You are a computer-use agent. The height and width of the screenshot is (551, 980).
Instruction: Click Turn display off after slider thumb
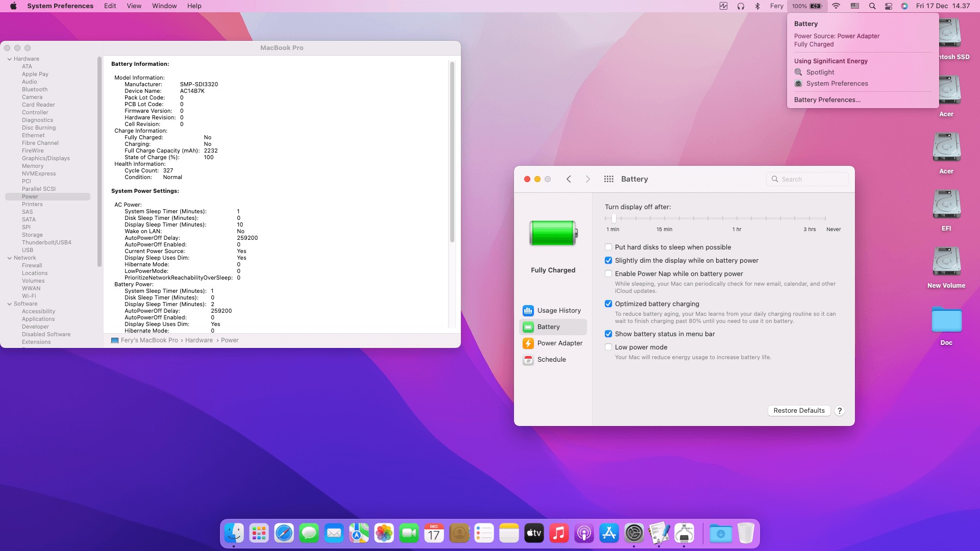tap(614, 218)
